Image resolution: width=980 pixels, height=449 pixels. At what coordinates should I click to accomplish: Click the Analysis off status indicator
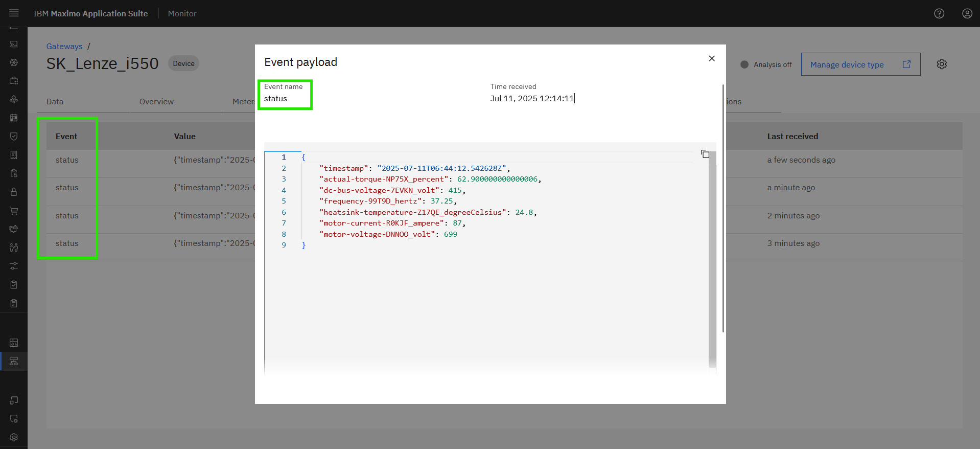[766, 64]
